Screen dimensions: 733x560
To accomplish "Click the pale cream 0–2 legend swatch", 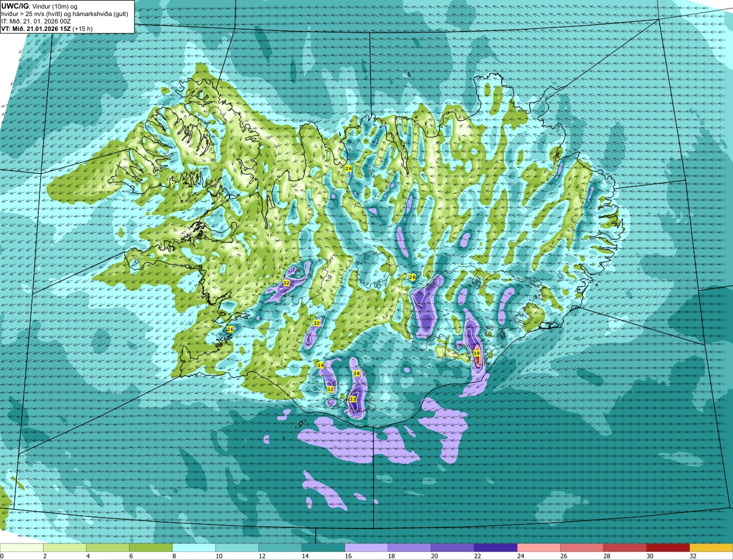I will pos(22,548).
